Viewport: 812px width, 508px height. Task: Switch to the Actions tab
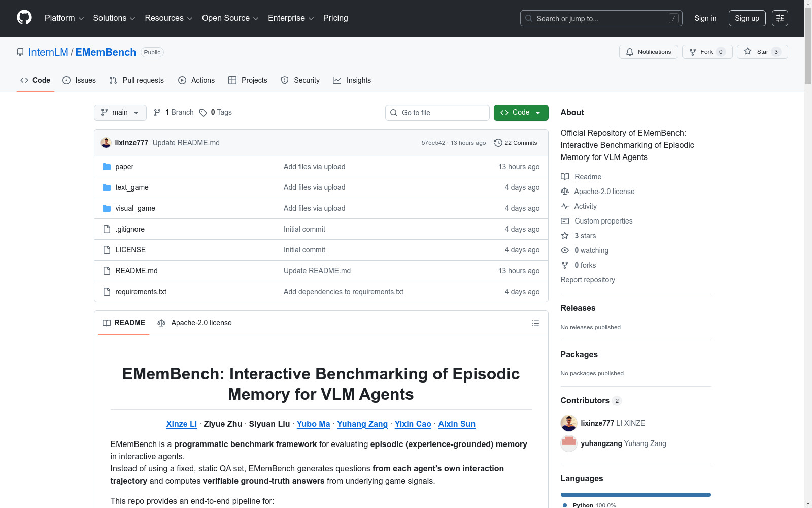(x=196, y=80)
